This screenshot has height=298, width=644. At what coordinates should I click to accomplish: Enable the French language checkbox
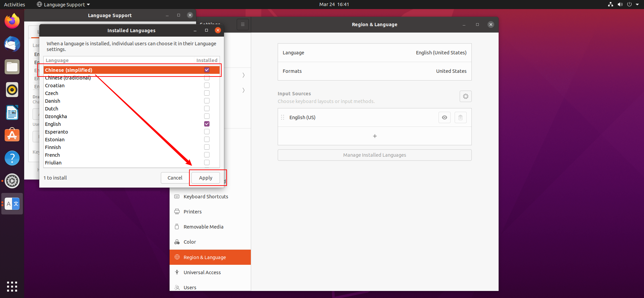pos(207,155)
